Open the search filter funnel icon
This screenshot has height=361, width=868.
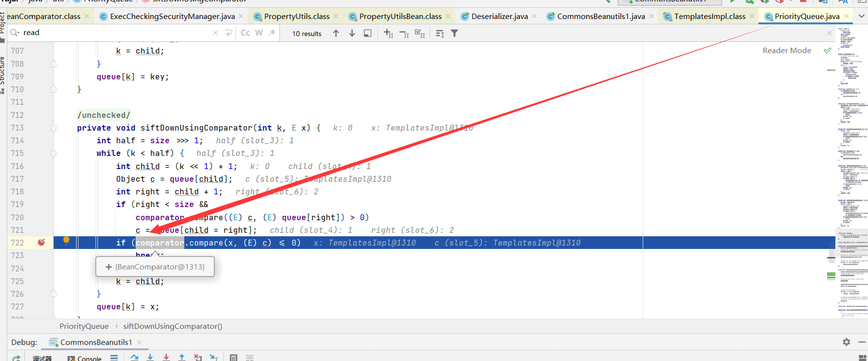[454, 33]
